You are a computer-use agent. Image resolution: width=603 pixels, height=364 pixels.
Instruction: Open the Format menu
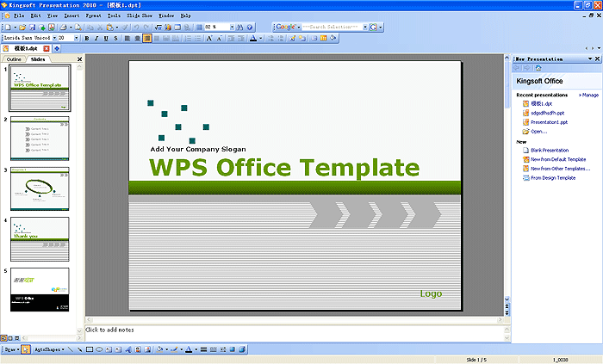click(x=93, y=15)
